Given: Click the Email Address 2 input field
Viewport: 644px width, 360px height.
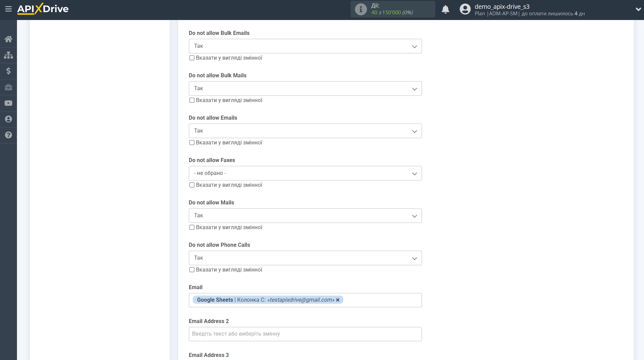Looking at the screenshot, I should pos(305,334).
